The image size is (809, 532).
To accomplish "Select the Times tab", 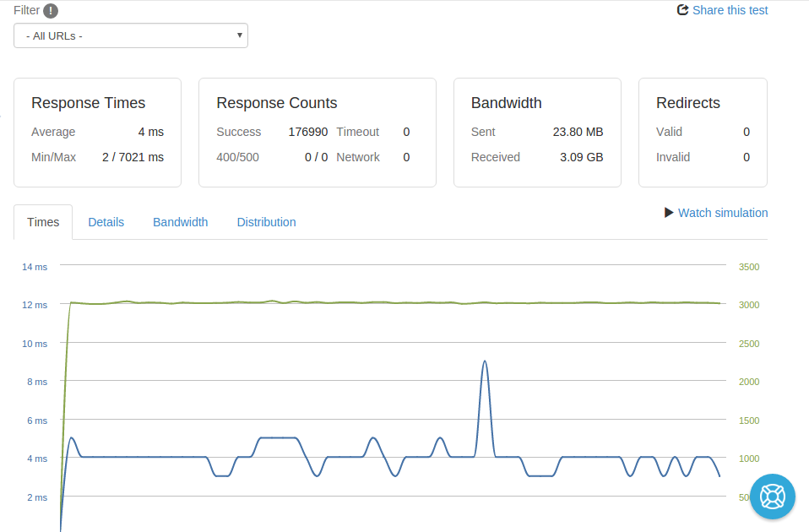I will [x=43, y=221].
